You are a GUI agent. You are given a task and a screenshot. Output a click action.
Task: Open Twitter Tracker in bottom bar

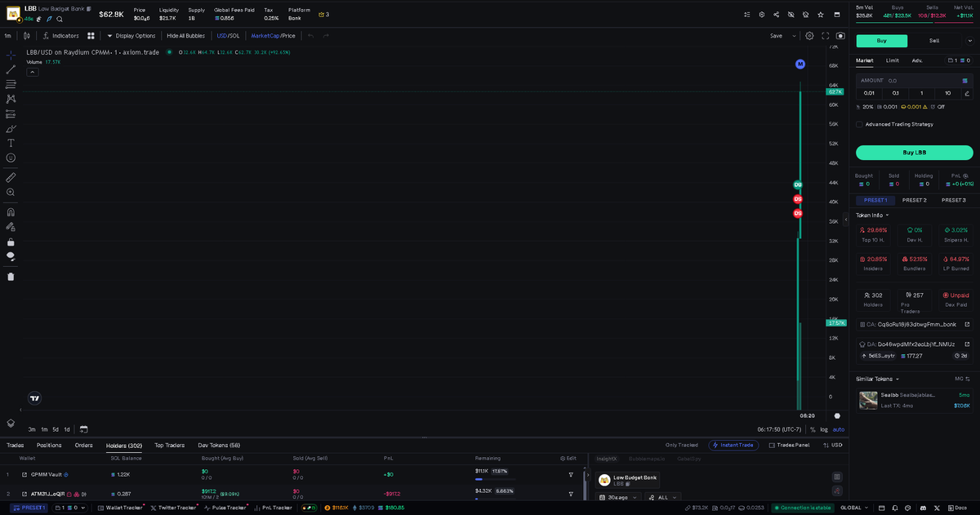point(174,508)
